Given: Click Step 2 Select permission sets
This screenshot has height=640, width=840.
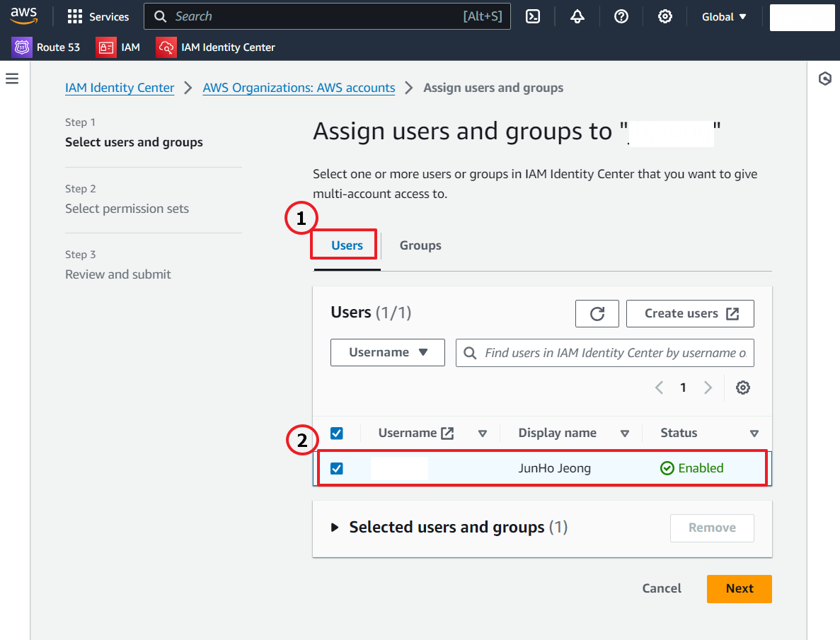Looking at the screenshot, I should pyautogui.click(x=127, y=209).
